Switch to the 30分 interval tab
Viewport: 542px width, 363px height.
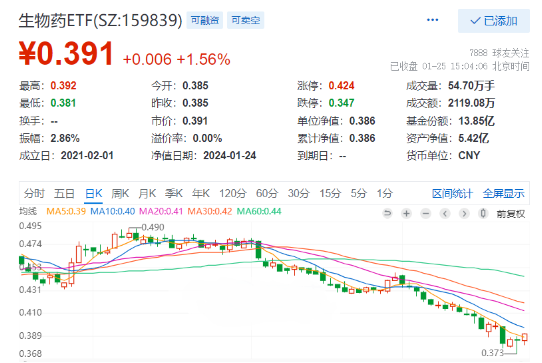coord(299,193)
